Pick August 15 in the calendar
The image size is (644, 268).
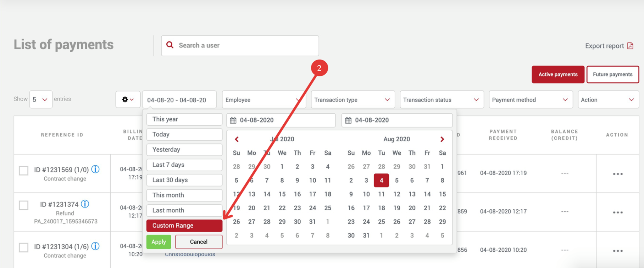coord(442,194)
